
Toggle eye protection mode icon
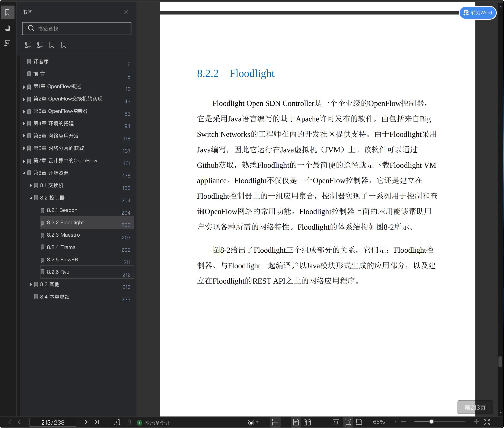pos(251,422)
